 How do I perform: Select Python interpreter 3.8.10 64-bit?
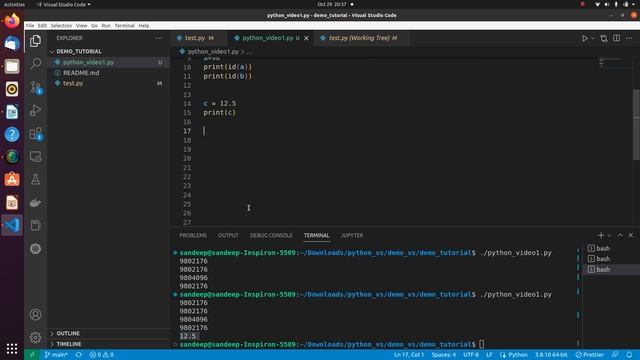(x=551, y=355)
